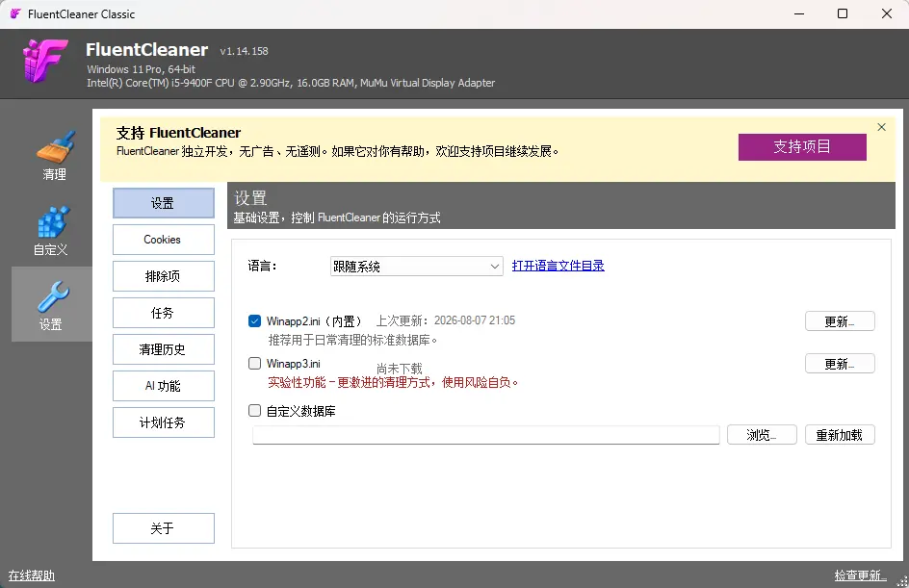The width and height of the screenshot is (909, 588).
Task: Click the 浏览 button
Action: click(x=762, y=434)
